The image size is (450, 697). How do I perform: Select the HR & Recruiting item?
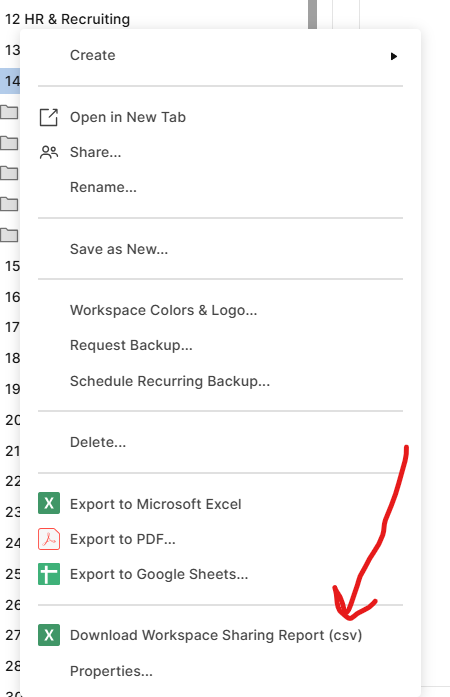[x=68, y=19]
